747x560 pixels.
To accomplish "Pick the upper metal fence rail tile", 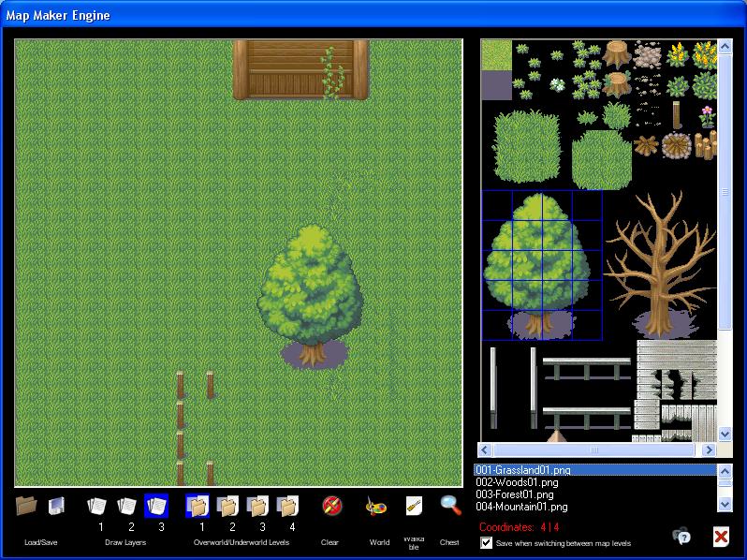I will 586,368.
